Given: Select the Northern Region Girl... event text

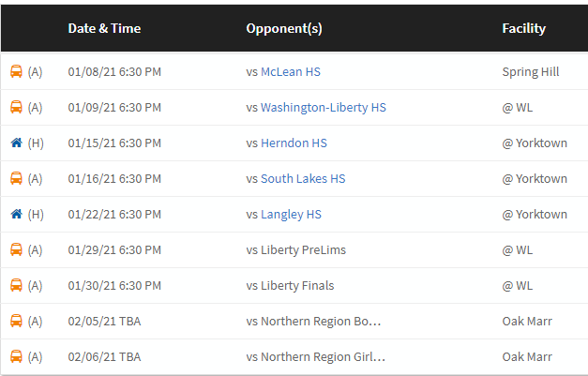Looking at the screenshot, I should (x=315, y=357).
